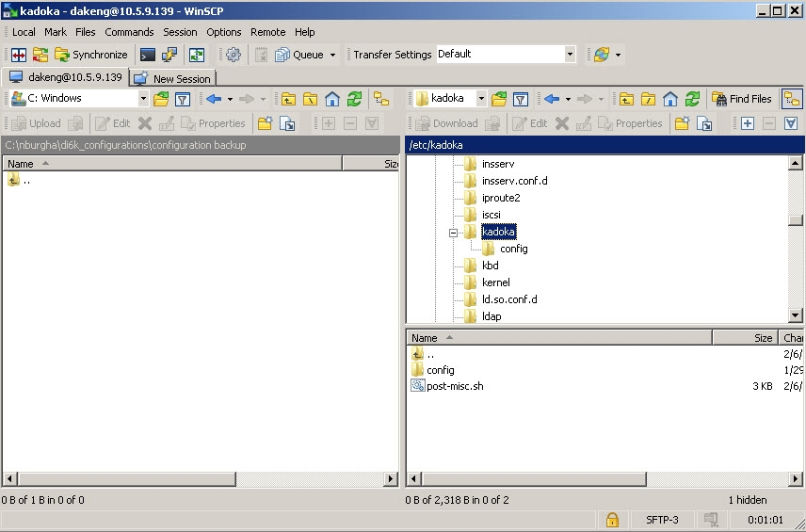The width and height of the screenshot is (806, 532).
Task: Click the Compare Directories icon
Action: tap(19, 55)
